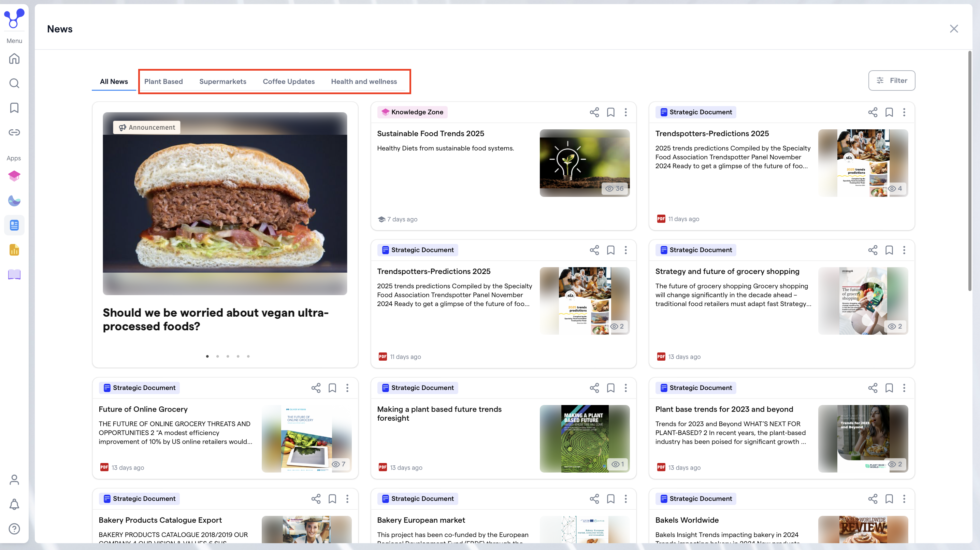
Task: Select the All News tab
Action: (x=114, y=82)
